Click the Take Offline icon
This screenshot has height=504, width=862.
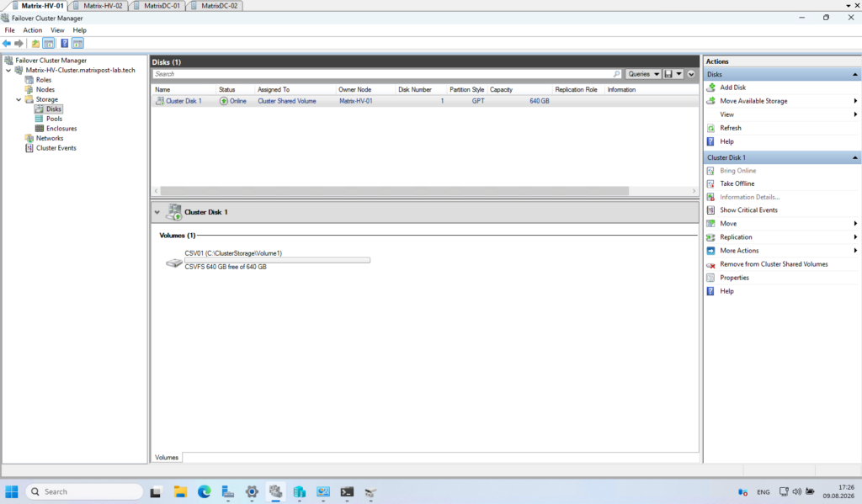coord(710,183)
